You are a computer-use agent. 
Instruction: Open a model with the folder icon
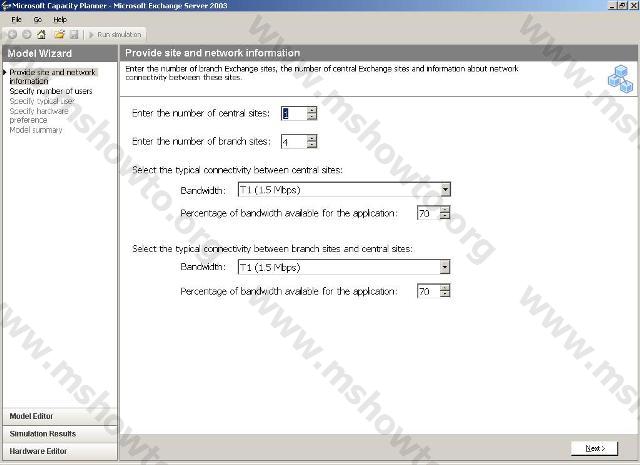[59, 35]
